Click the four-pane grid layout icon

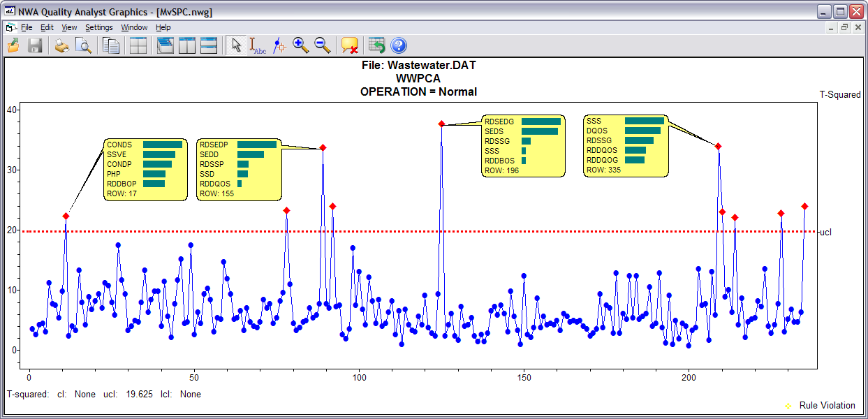(x=138, y=45)
